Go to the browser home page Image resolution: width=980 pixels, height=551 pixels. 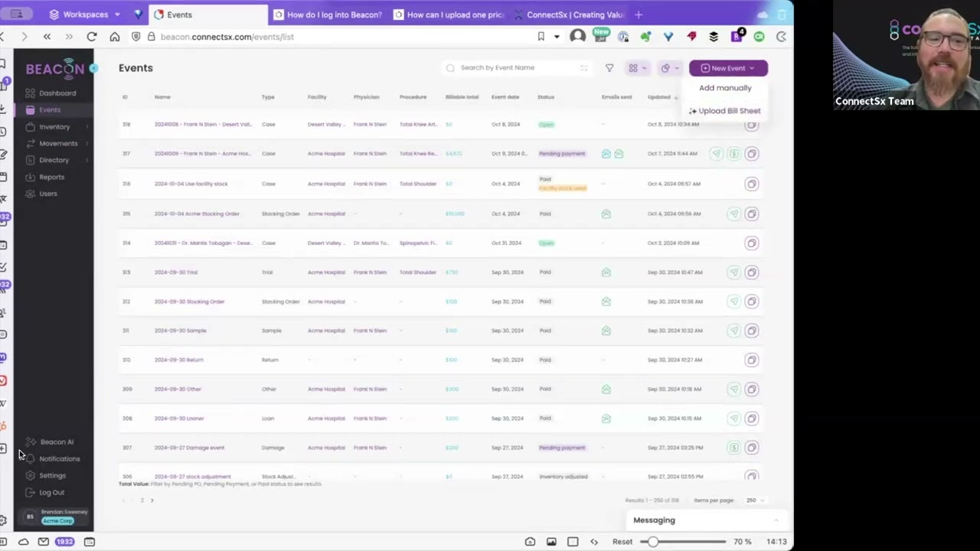[x=115, y=37]
